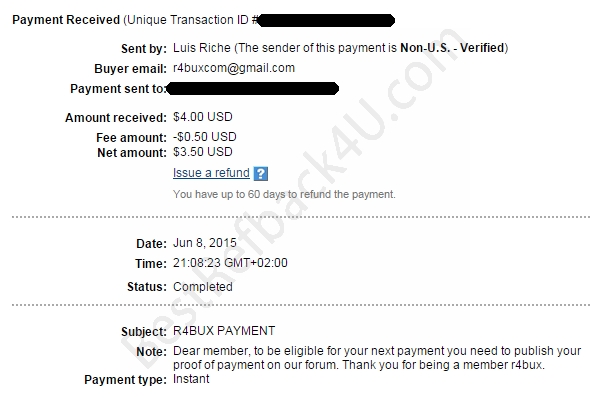Click the 60 days refund notice text
The height and width of the screenshot is (398, 591).
click(284, 194)
